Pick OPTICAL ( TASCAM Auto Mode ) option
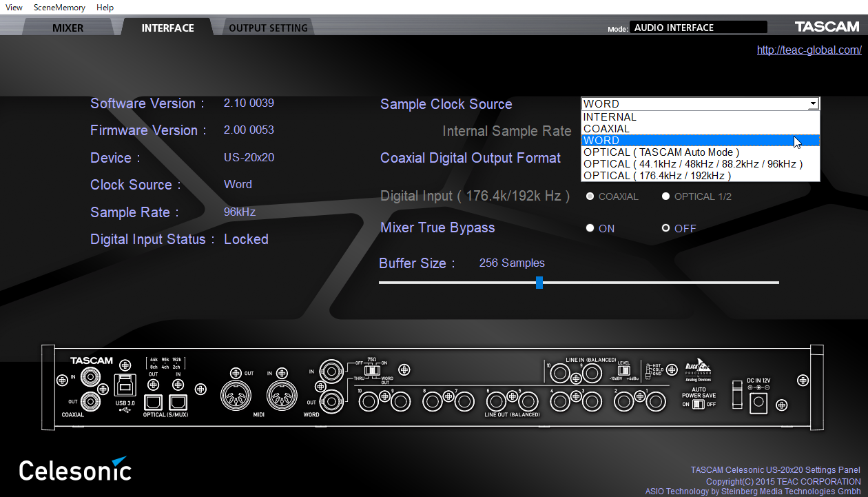868x497 pixels. tap(701, 152)
